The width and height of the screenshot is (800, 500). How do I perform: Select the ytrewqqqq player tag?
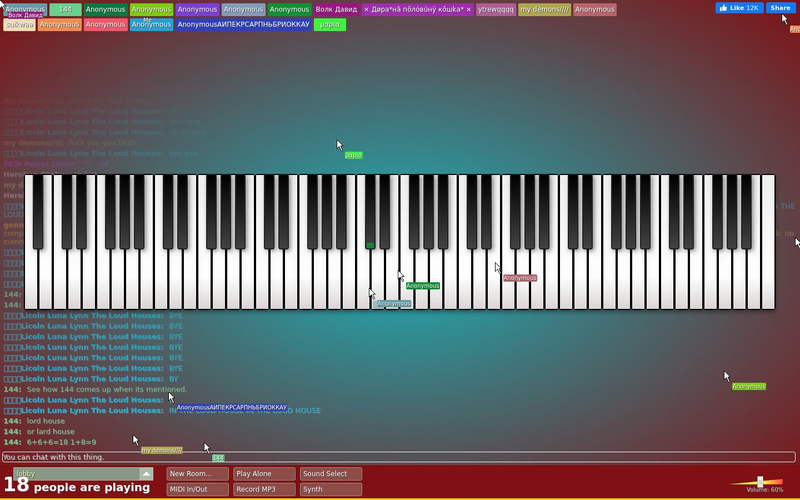click(x=496, y=10)
